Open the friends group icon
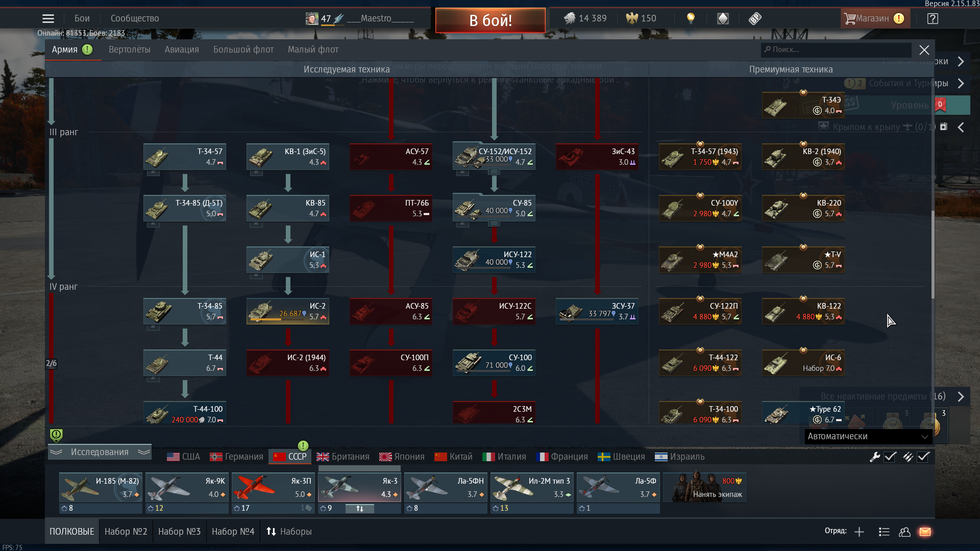Viewport: 980px width, 551px height. [904, 532]
